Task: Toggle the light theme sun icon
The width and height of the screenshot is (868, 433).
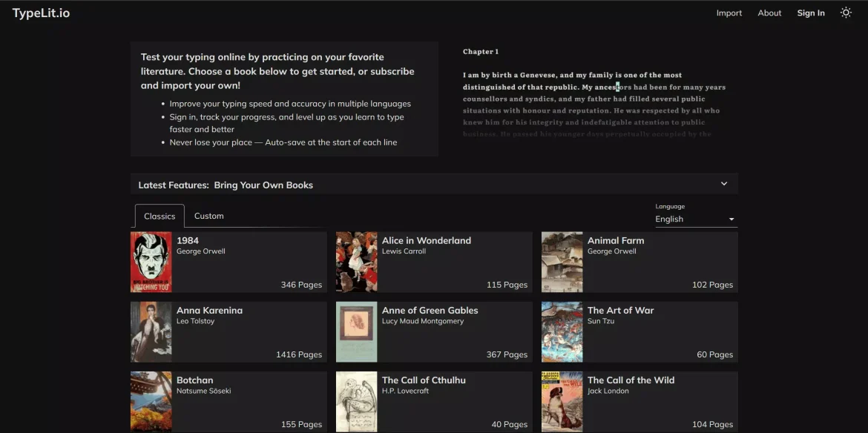Action: click(x=846, y=13)
